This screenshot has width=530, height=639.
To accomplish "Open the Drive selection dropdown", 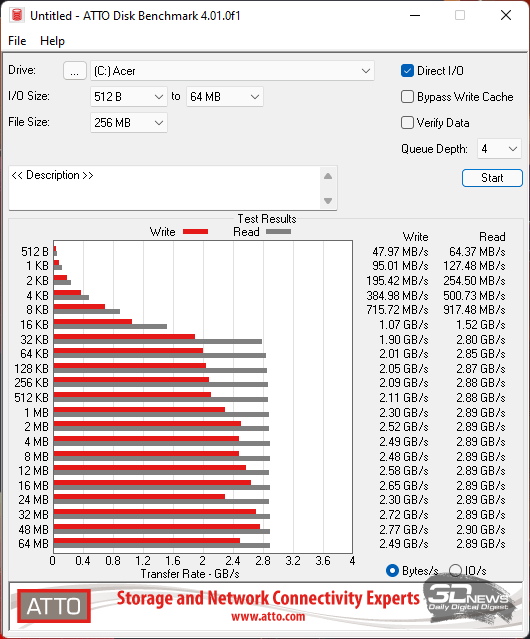I will point(232,71).
